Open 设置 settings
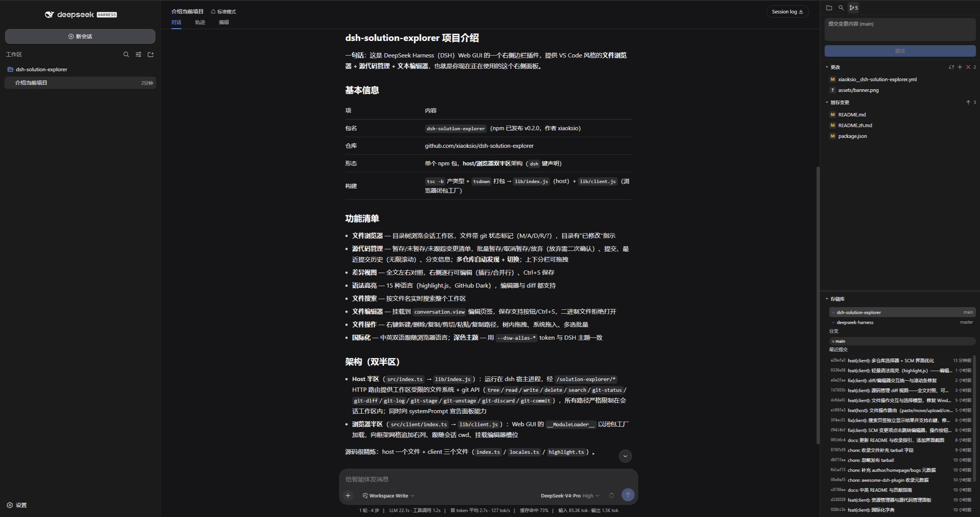This screenshot has height=517, width=980. (x=17, y=505)
